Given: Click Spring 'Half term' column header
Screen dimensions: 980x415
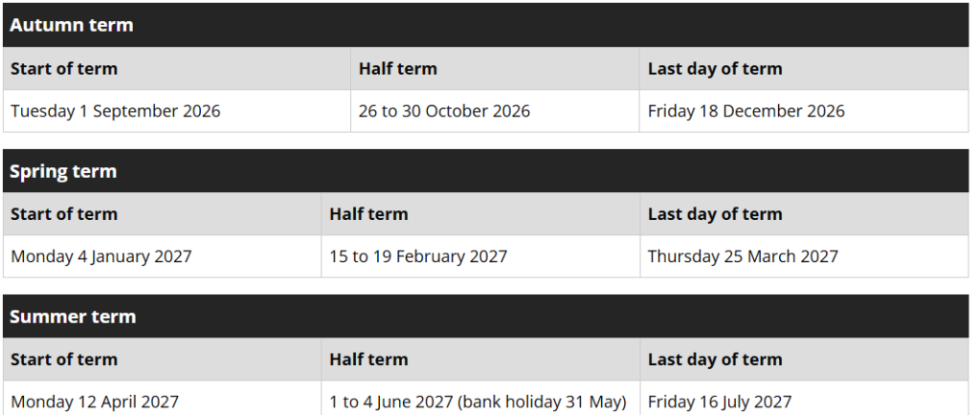Looking at the screenshot, I should click(x=480, y=214).
